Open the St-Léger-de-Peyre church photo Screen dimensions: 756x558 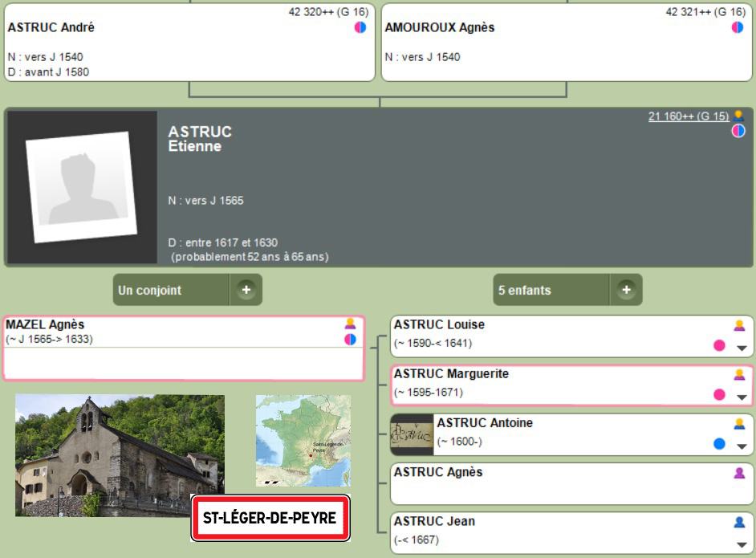(120, 454)
